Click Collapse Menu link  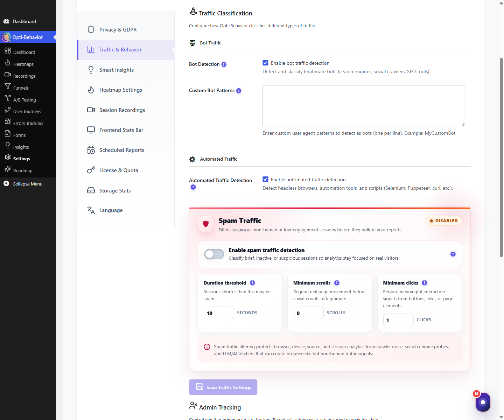28,184
